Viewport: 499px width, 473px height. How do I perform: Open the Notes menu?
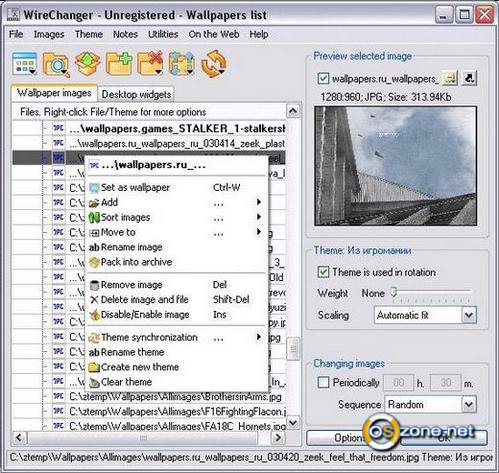125,34
